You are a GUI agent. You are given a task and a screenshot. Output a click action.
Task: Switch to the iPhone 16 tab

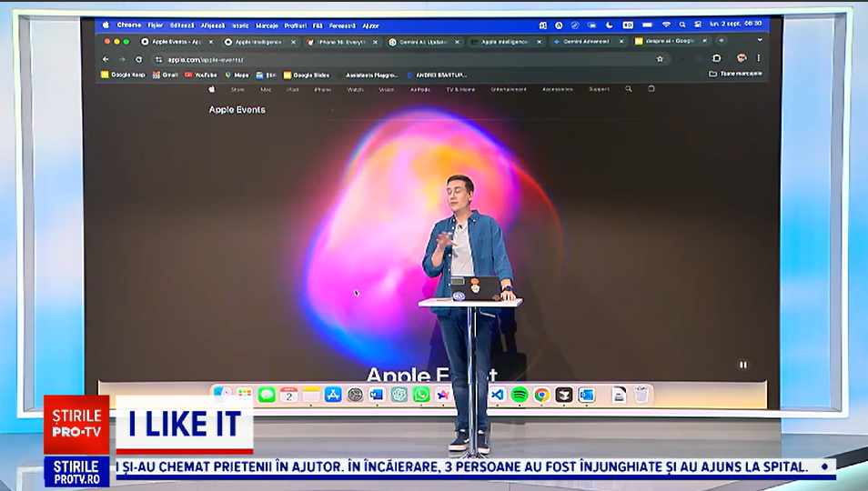[341, 42]
